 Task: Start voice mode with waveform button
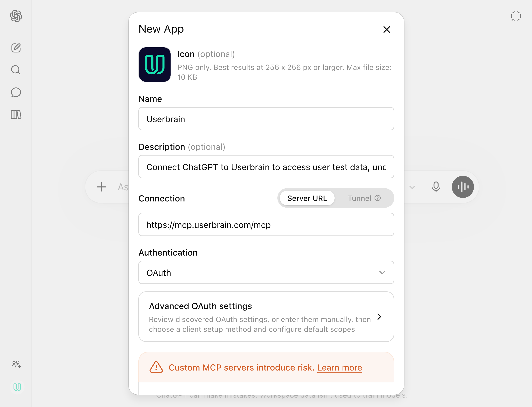(x=463, y=187)
